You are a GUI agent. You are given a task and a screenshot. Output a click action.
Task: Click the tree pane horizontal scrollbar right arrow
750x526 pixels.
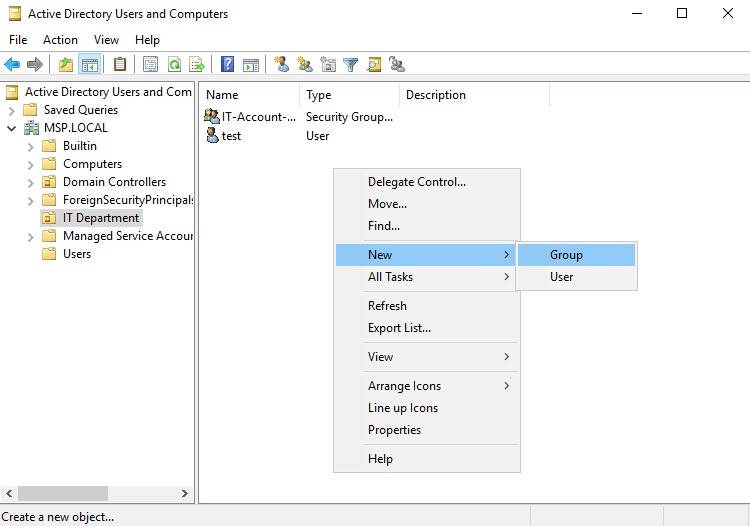click(x=185, y=494)
